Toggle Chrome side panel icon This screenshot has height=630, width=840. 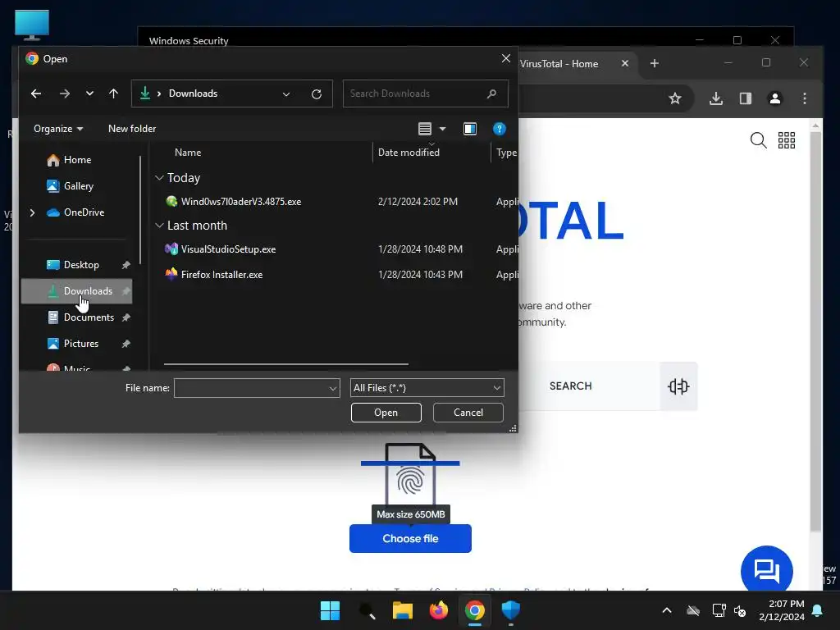[x=745, y=98]
